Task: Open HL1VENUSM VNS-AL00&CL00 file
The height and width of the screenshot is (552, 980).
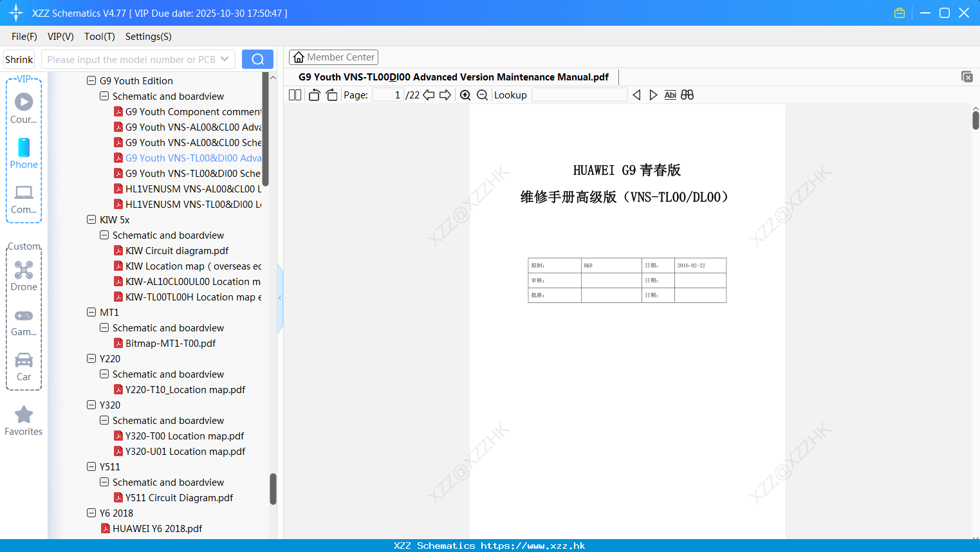Action: click(187, 189)
